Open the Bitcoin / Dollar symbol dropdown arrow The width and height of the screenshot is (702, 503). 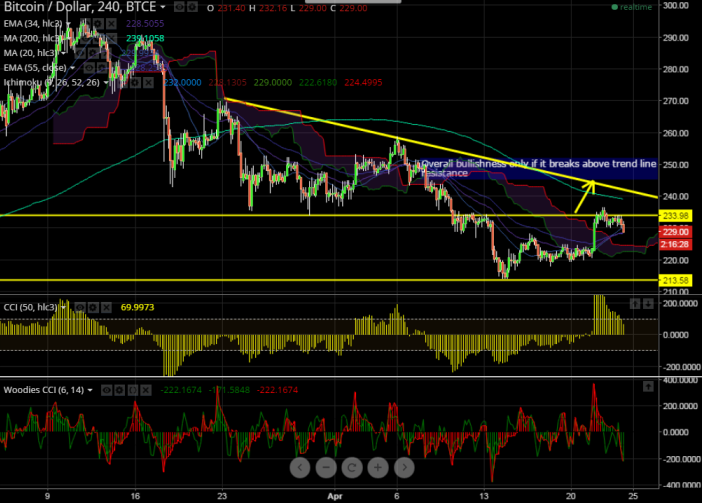click(x=163, y=7)
